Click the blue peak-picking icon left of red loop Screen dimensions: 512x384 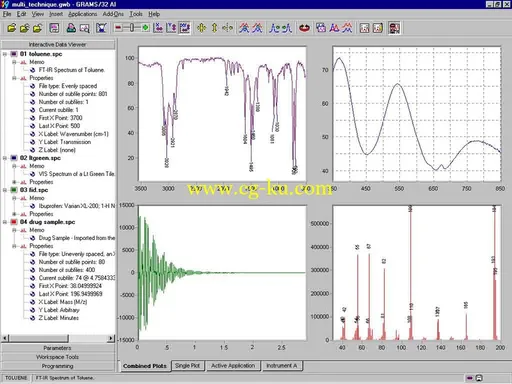(x=287, y=28)
